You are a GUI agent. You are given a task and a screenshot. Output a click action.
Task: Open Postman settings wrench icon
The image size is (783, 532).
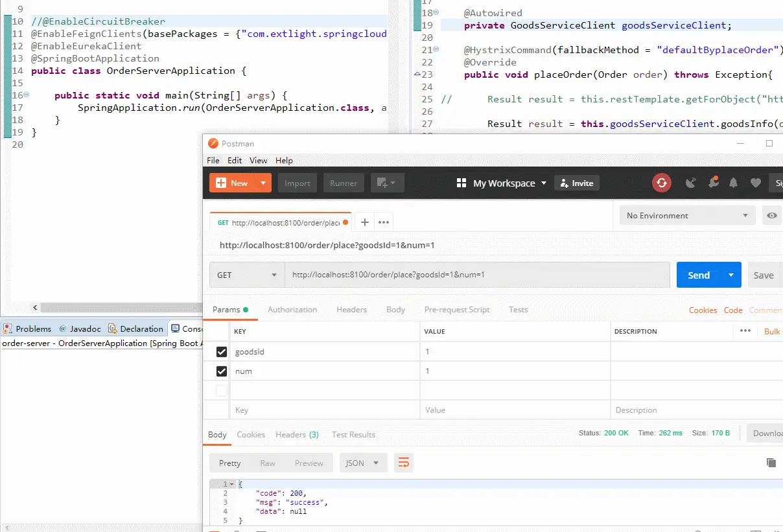tap(713, 183)
